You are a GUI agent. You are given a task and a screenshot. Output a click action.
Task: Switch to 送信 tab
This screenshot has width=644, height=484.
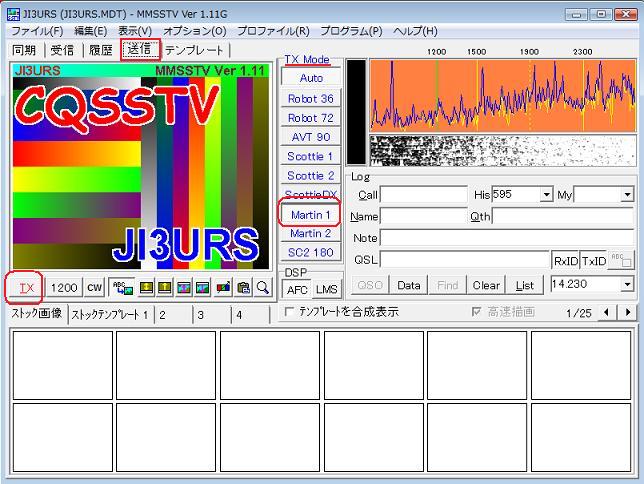[140, 49]
